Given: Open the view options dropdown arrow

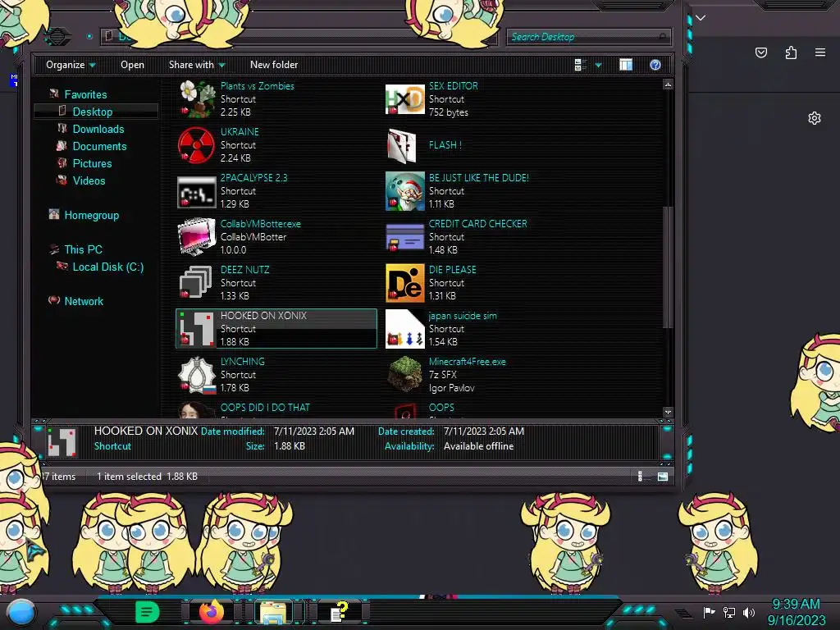Looking at the screenshot, I should click(598, 66).
